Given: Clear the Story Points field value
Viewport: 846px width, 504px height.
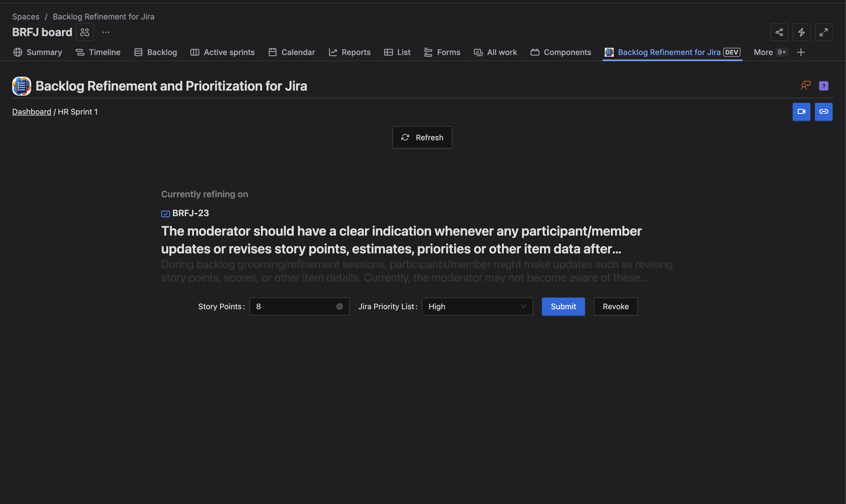Looking at the screenshot, I should (x=339, y=306).
